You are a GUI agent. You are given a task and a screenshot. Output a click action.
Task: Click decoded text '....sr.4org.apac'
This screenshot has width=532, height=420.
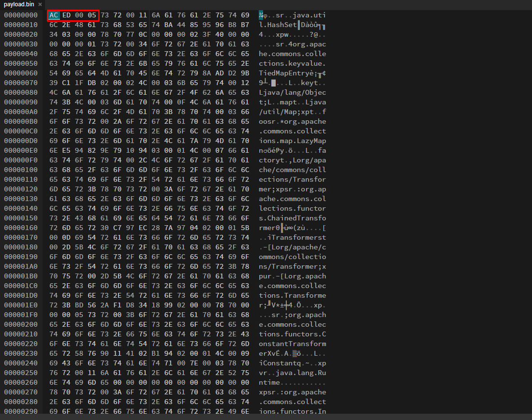293,44
